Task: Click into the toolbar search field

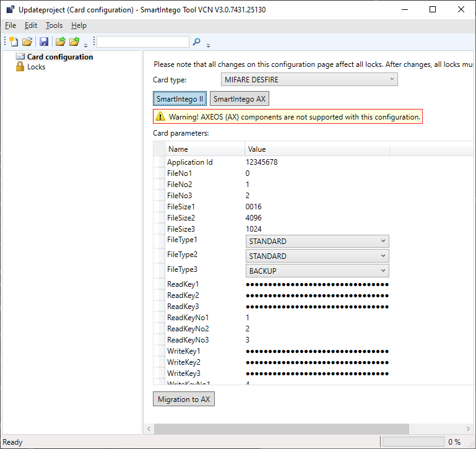Action: pos(142,41)
